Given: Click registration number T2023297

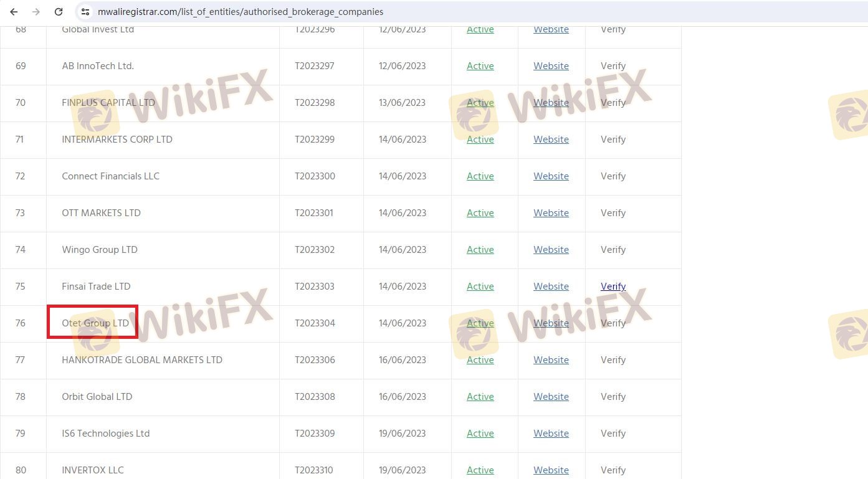Looking at the screenshot, I should (x=315, y=66).
